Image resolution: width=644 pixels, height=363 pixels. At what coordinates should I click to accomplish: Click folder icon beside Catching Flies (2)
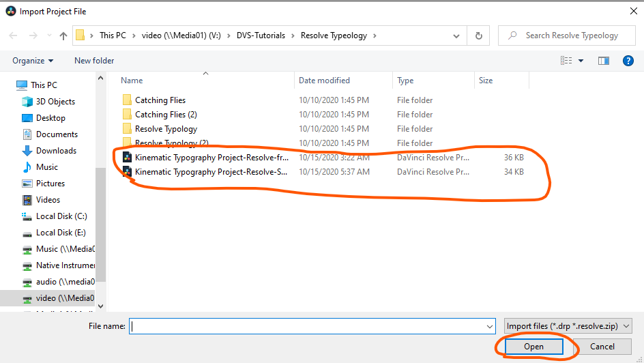click(128, 115)
